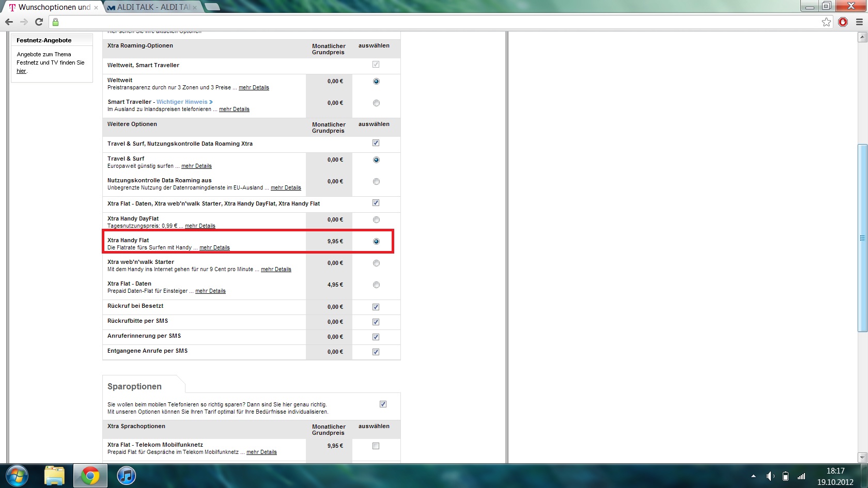Image resolution: width=868 pixels, height=488 pixels.
Task: Open mehr Details for Telekom Mobilfunknetz
Action: click(261, 452)
